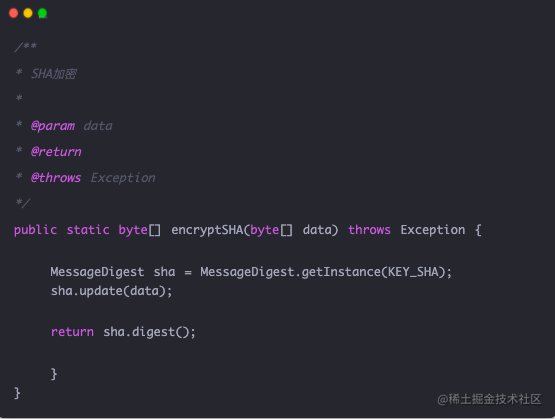Viewport: 555px width, 419px height.
Task: Click the return keyword
Action: point(72,332)
